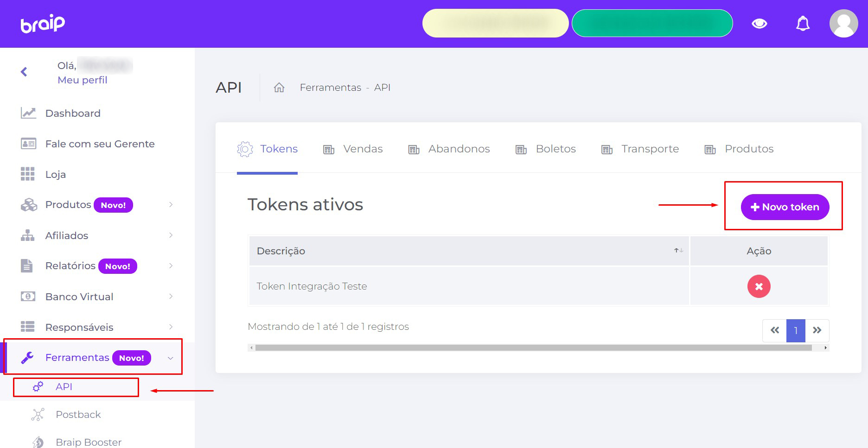Expand the Afiliados sidebar chevron
The height and width of the screenshot is (448, 868).
[x=171, y=235]
